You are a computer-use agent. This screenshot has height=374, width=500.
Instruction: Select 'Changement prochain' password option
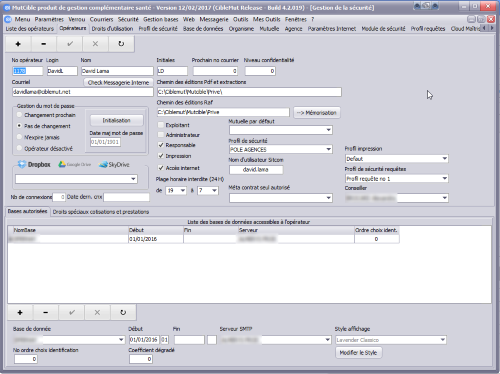19,115
